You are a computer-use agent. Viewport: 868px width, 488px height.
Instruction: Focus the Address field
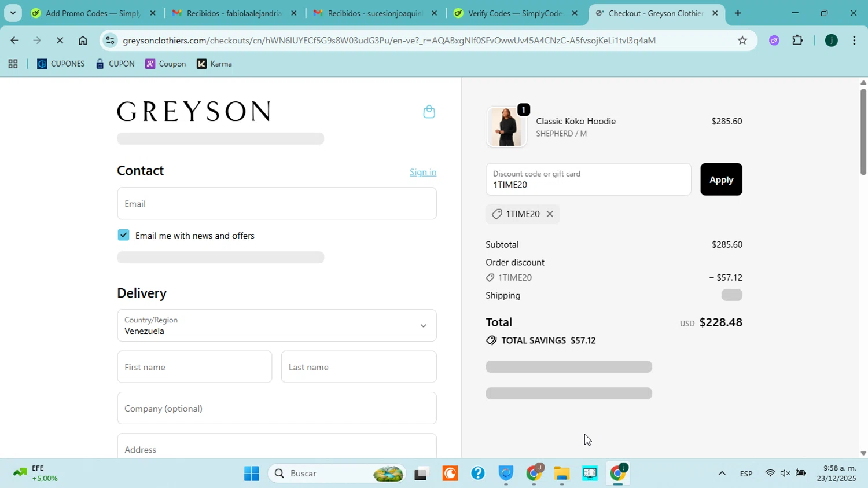click(x=277, y=446)
